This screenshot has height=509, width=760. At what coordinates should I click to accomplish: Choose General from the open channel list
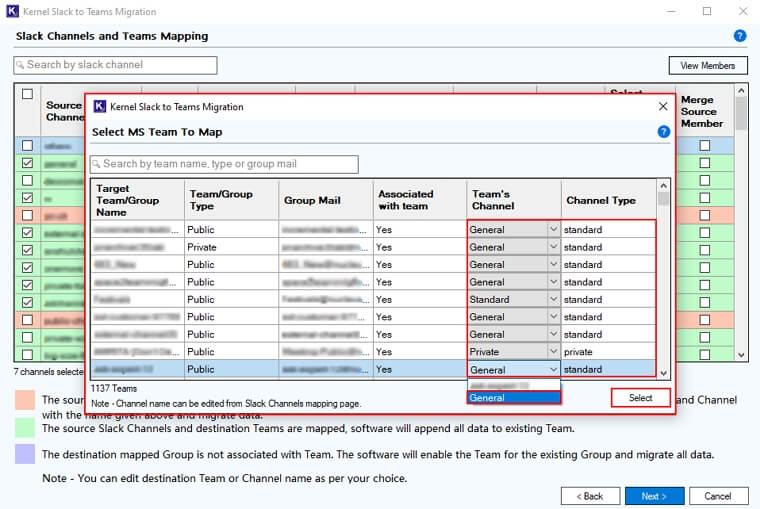click(514, 398)
